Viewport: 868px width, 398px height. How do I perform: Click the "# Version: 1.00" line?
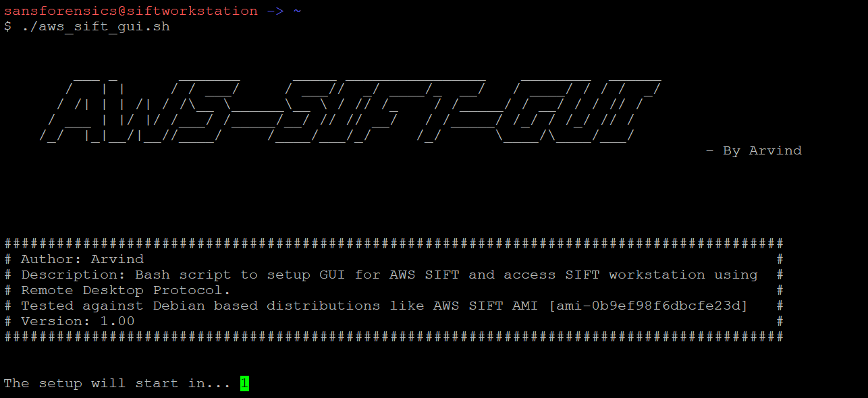pos(70,321)
